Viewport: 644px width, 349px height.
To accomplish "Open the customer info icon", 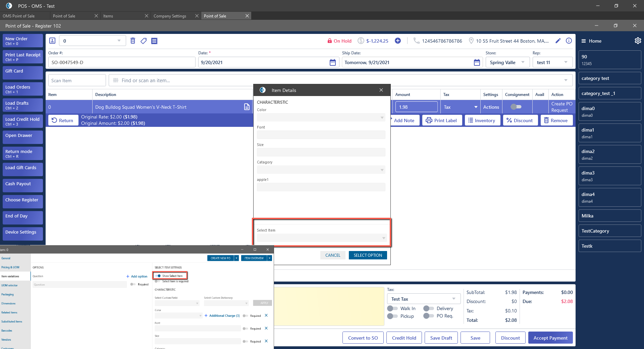I will coord(569,41).
